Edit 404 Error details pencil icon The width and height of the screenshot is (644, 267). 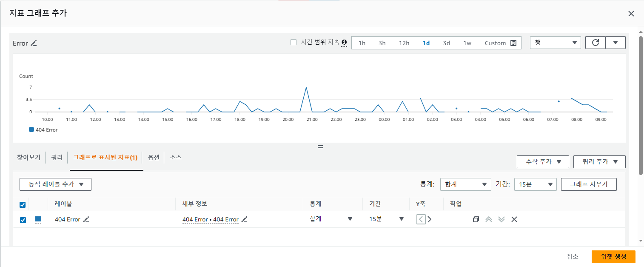[x=244, y=219]
